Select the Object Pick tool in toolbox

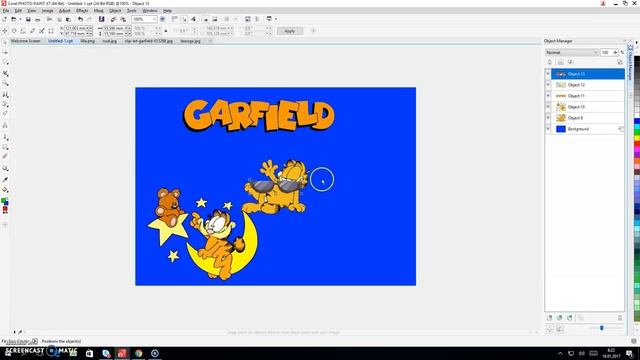coord(5,43)
